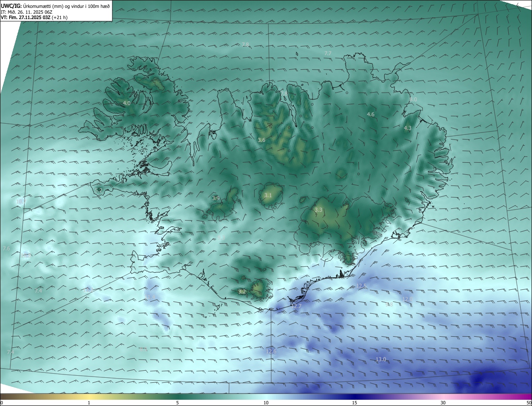Viewport: 532px width, 406px height.
Task: Click the 50 tick on the colour scale
Action: pos(529,403)
